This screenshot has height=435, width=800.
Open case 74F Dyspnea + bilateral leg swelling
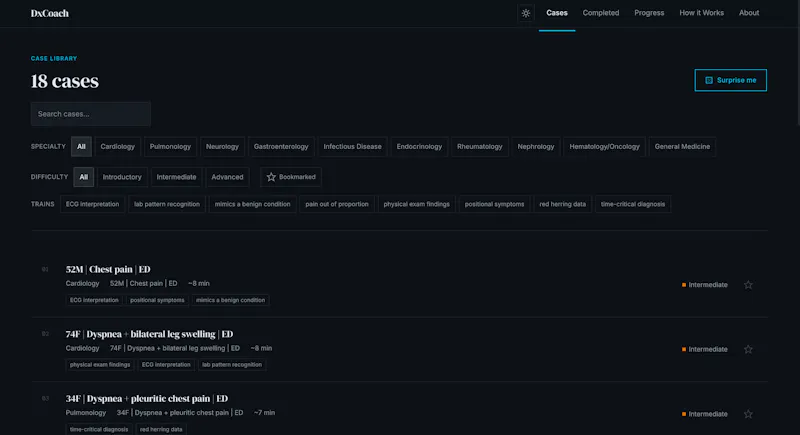tap(149, 334)
